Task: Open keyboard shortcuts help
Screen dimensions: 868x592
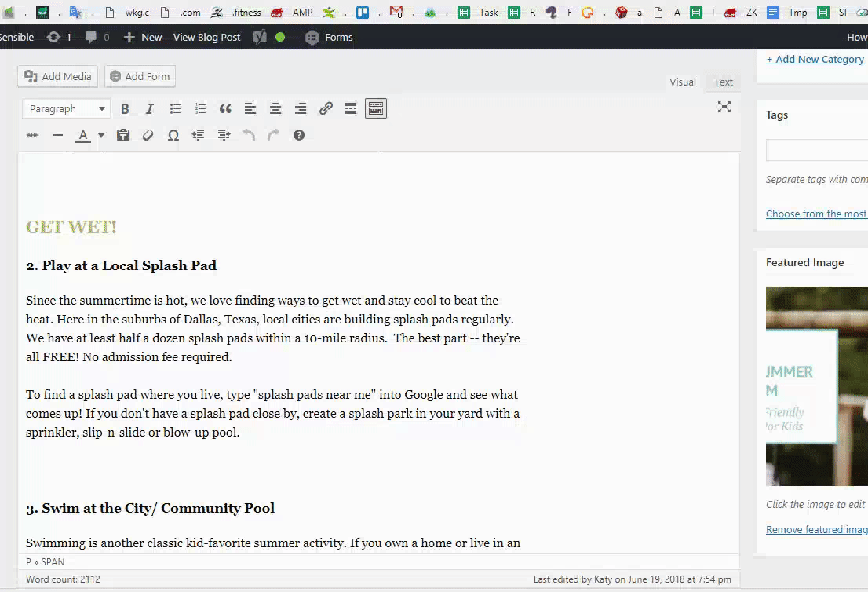Action: point(299,135)
